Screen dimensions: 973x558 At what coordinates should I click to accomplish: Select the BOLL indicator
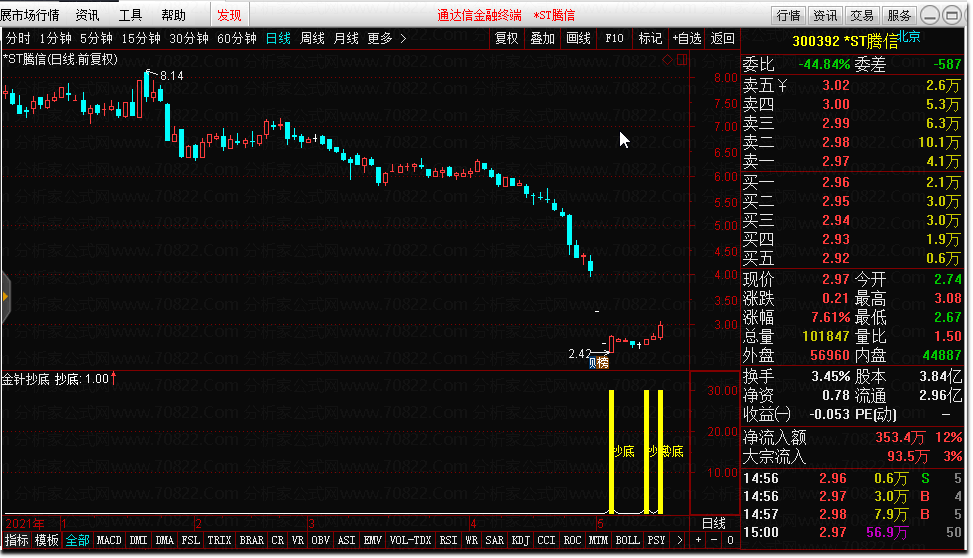click(x=627, y=540)
